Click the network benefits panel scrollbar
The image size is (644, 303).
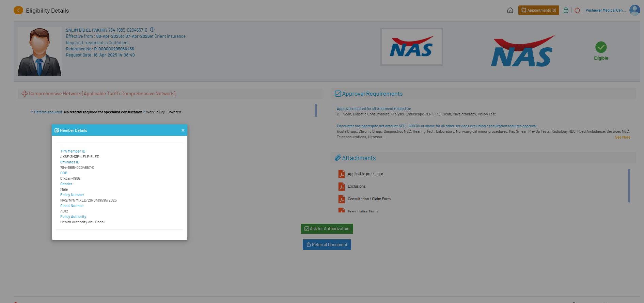coord(316,110)
